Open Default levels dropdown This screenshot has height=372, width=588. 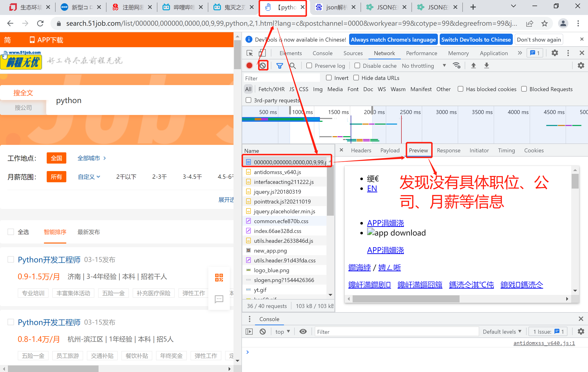[502, 331]
